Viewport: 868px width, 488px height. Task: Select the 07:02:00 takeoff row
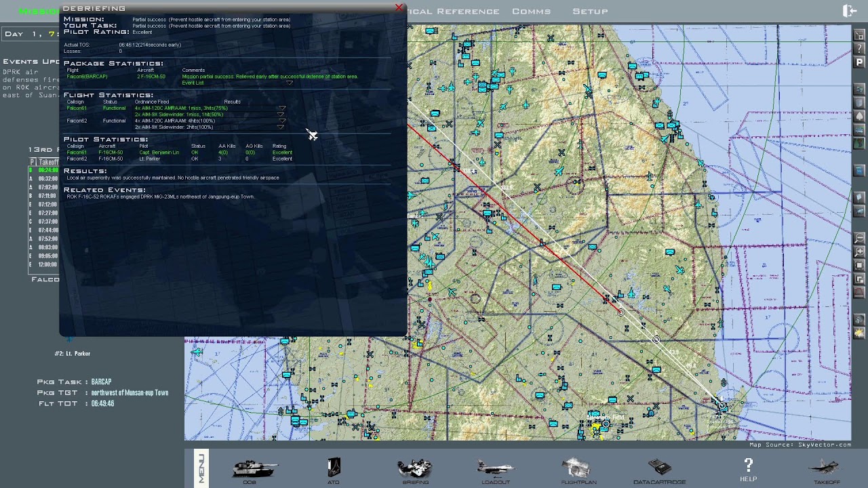[44, 187]
